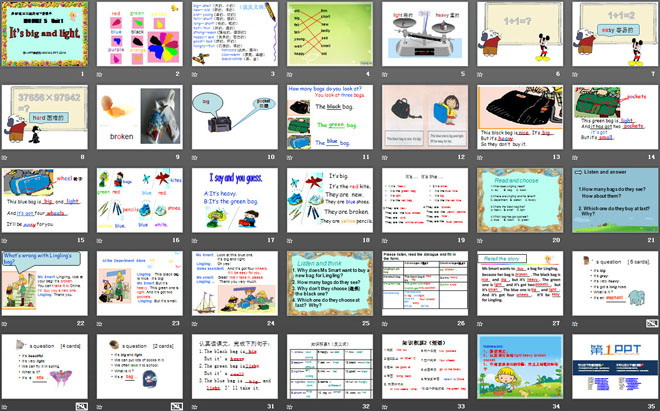Select slide 9 showing "broken" egg

140,117
